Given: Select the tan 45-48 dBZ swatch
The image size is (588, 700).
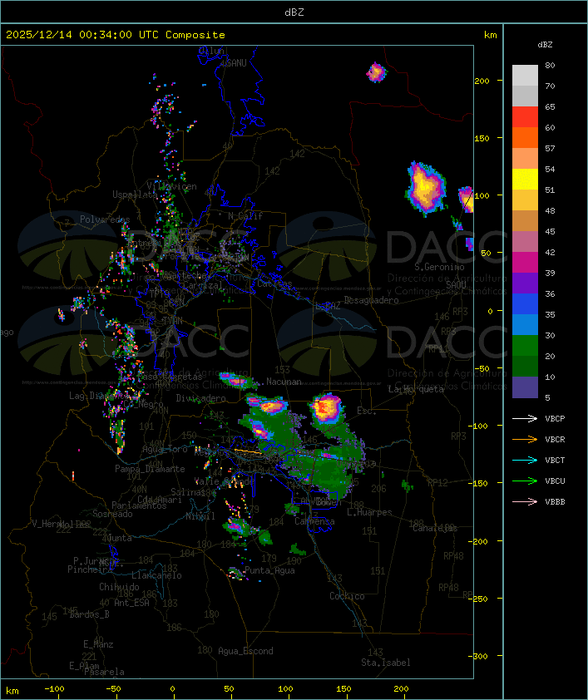Looking at the screenshot, I should coord(525,220).
